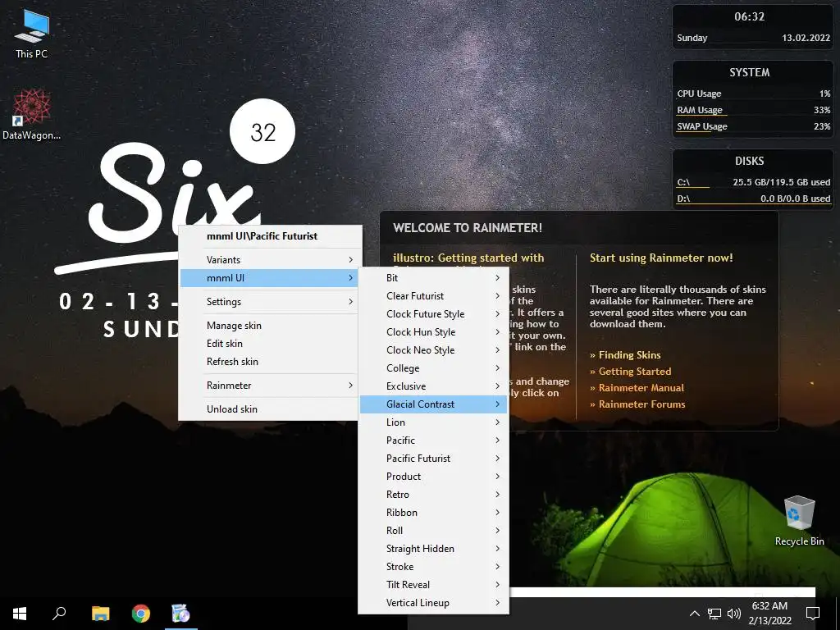Image resolution: width=840 pixels, height=630 pixels.
Task: Open the College skin submenu
Action: (433, 368)
